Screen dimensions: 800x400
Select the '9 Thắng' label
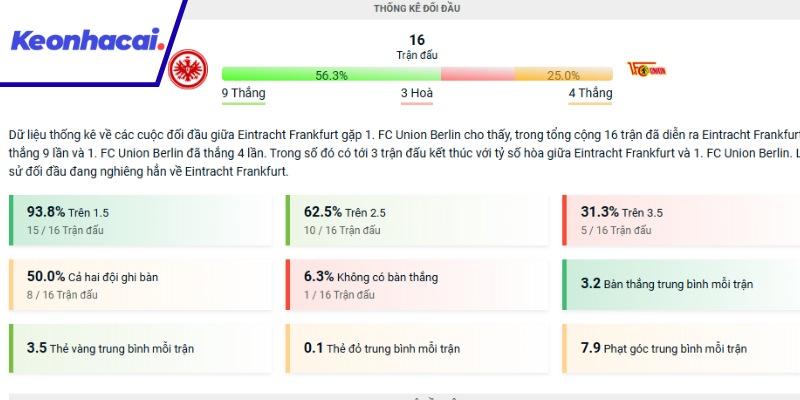point(244,94)
